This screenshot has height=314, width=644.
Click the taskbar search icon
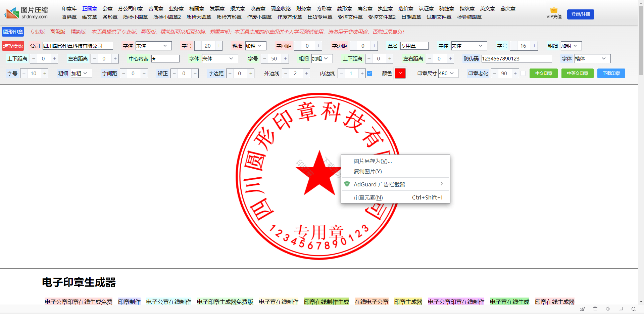coord(634,309)
